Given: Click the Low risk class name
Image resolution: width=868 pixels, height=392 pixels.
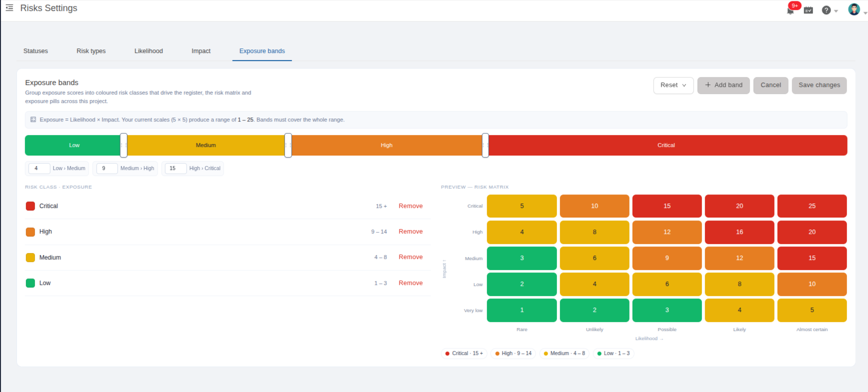Looking at the screenshot, I should 45,283.
